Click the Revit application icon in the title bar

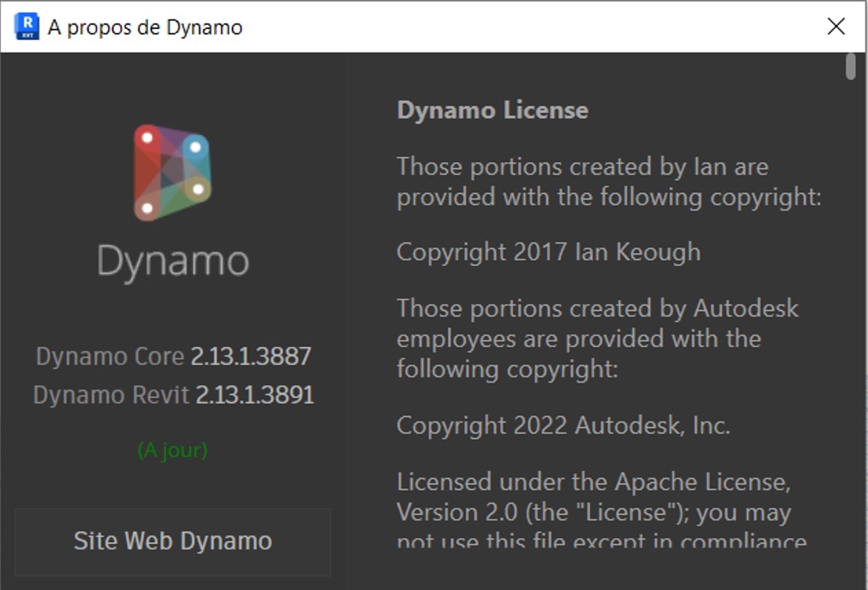pyautogui.click(x=25, y=26)
